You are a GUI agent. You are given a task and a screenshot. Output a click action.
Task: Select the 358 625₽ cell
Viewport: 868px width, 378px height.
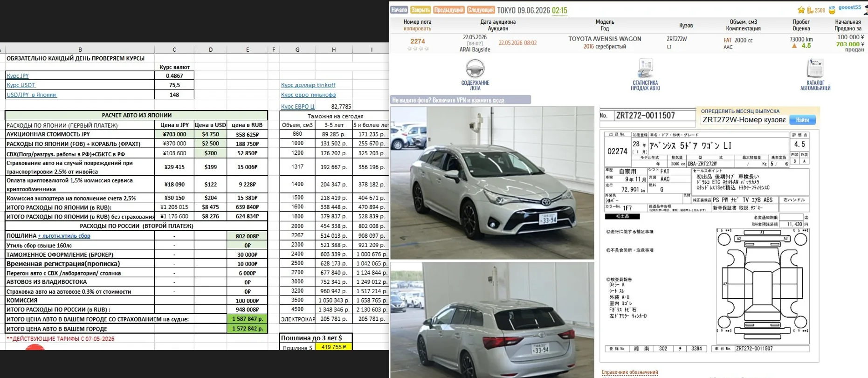click(x=248, y=134)
